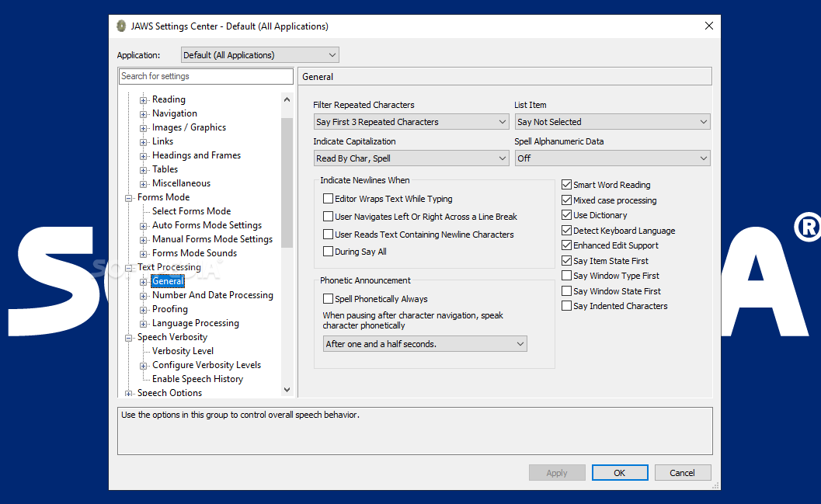Expand the Images / Graphics node
Viewport: 821px width, 504px height.
tap(143, 128)
